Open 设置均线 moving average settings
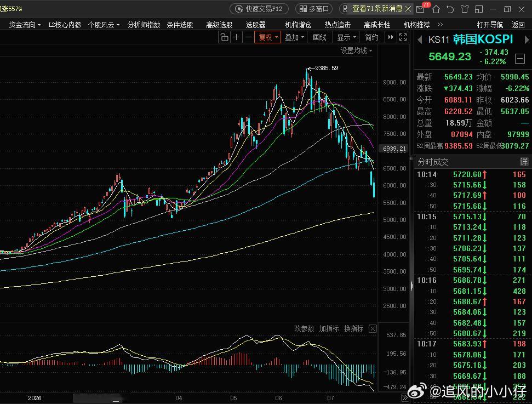This screenshot has width=532, height=404. click(x=356, y=51)
